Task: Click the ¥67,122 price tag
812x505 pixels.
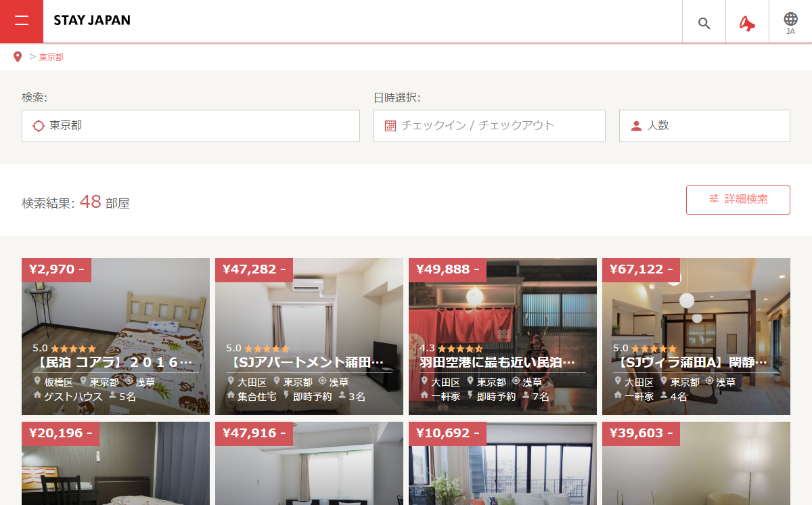Action: point(641,270)
